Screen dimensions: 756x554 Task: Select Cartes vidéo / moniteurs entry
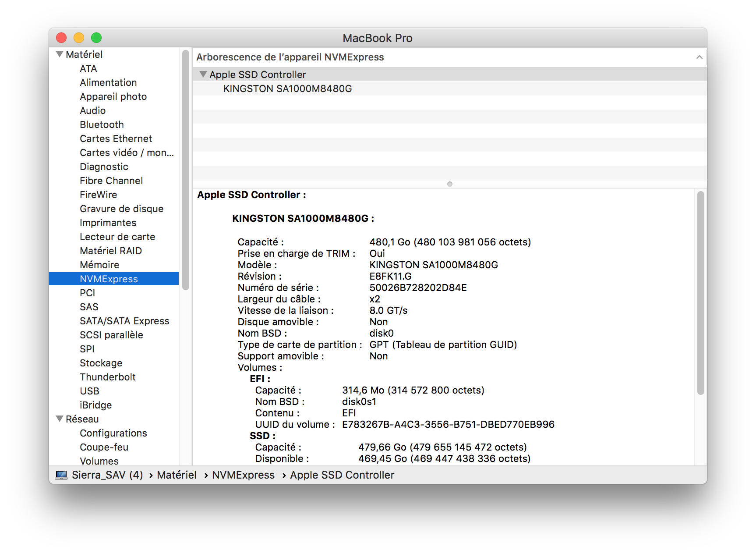coord(127,153)
